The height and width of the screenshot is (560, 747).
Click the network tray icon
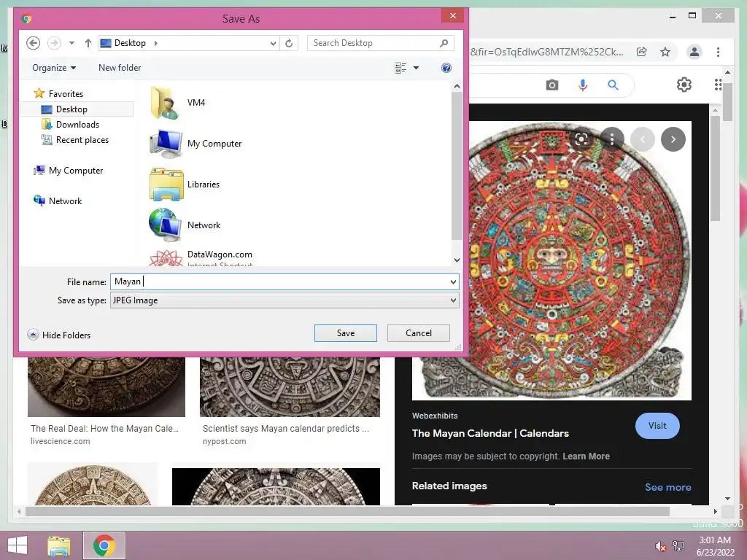pos(678,546)
